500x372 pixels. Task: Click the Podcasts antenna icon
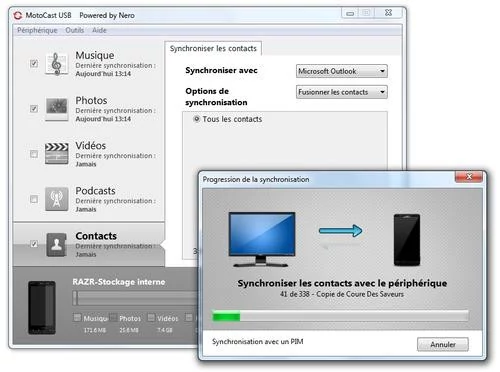tap(57, 199)
